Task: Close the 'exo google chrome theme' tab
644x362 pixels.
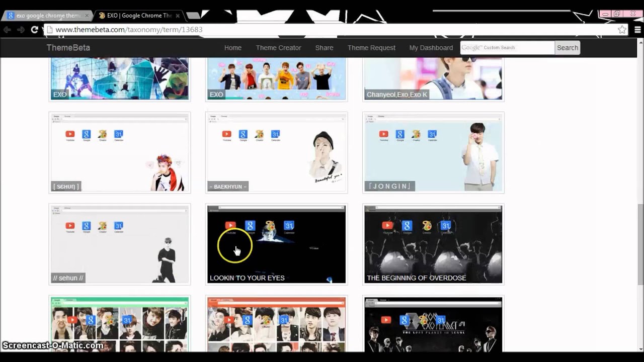Action: pos(87,16)
